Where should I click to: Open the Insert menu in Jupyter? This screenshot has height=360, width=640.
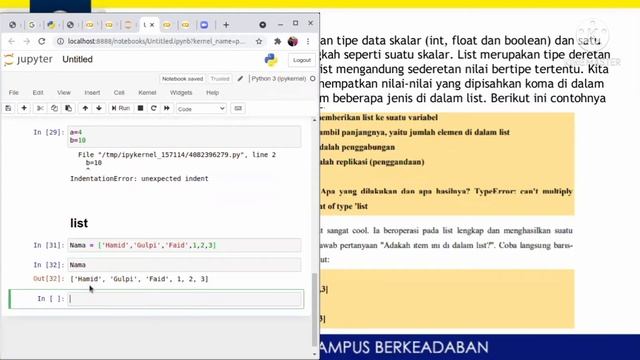pos(92,93)
